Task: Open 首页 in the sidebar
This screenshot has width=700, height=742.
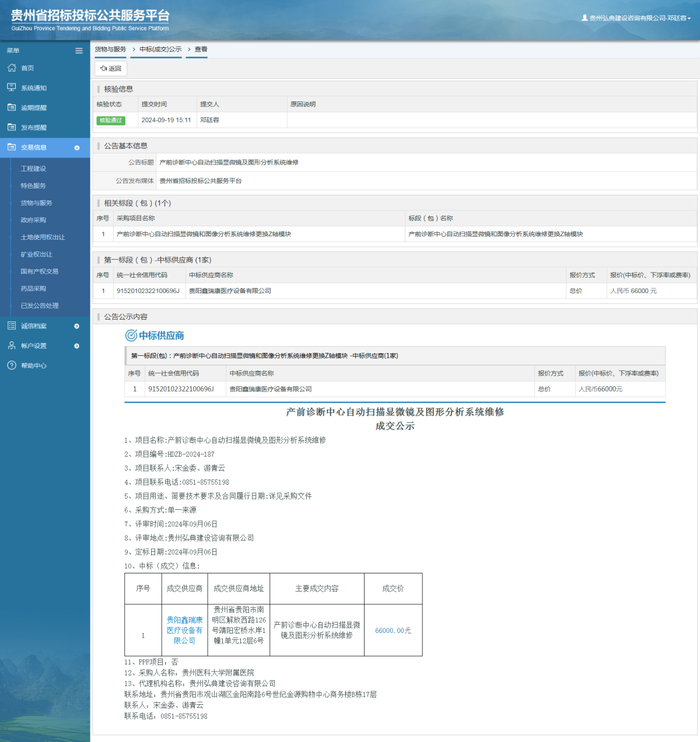Action: [27, 68]
